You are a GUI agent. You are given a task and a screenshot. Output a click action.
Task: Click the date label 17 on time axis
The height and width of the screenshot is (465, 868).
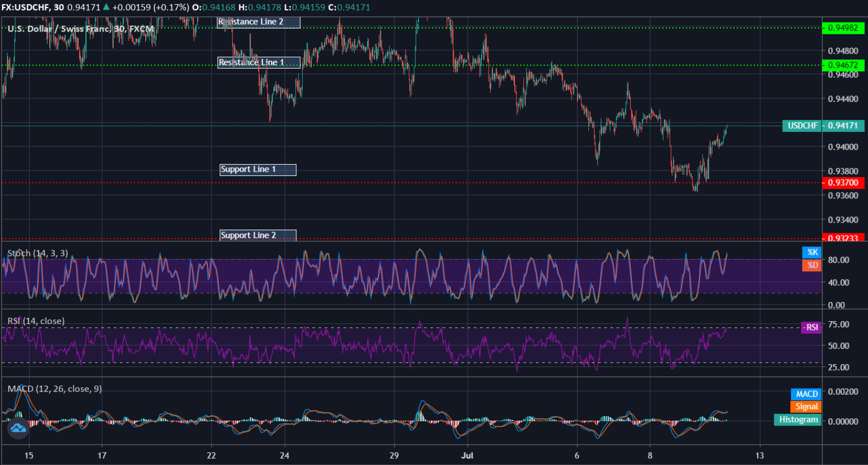coord(102,456)
